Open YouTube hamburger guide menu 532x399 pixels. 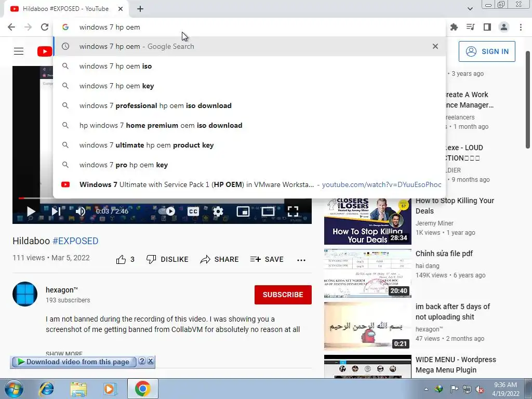point(19,51)
